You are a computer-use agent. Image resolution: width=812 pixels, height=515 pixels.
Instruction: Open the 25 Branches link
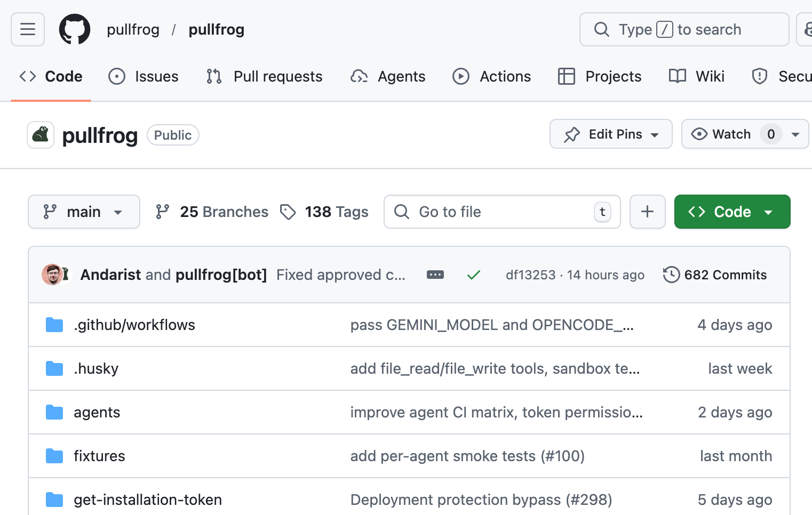click(212, 212)
